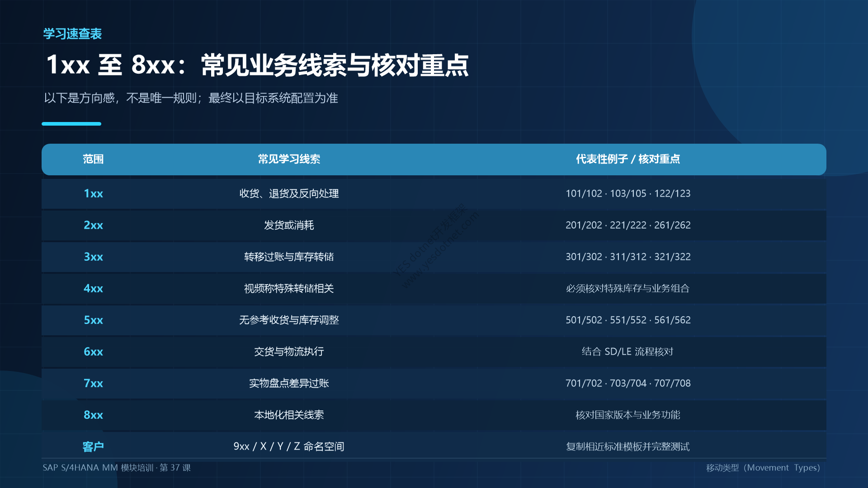Click the cell '发货或消耗'
Image resolution: width=868 pixels, height=488 pixels.
[x=289, y=225]
